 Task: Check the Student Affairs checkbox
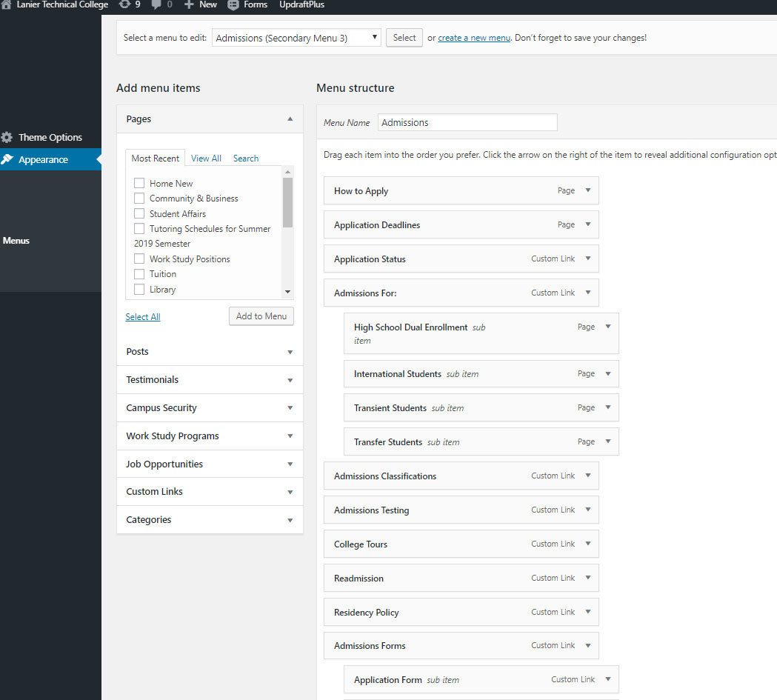(x=139, y=213)
